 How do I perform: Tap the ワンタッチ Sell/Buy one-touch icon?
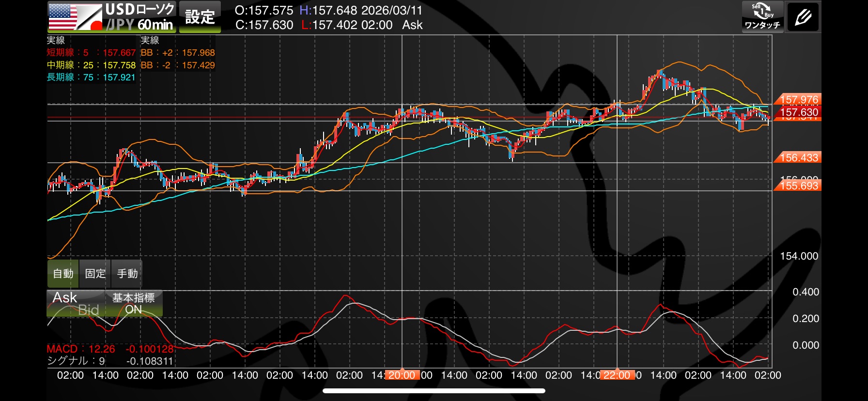[x=762, y=16]
